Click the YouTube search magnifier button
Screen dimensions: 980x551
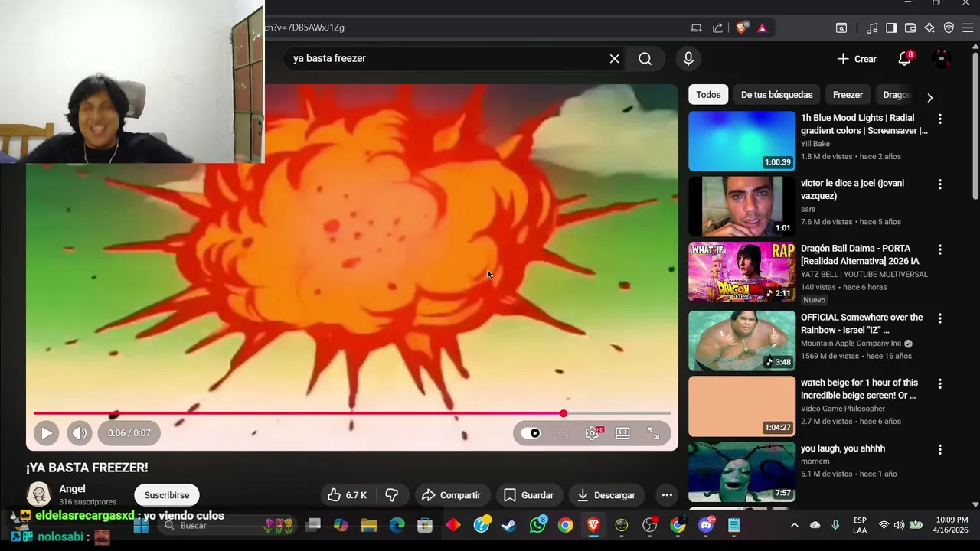click(645, 58)
